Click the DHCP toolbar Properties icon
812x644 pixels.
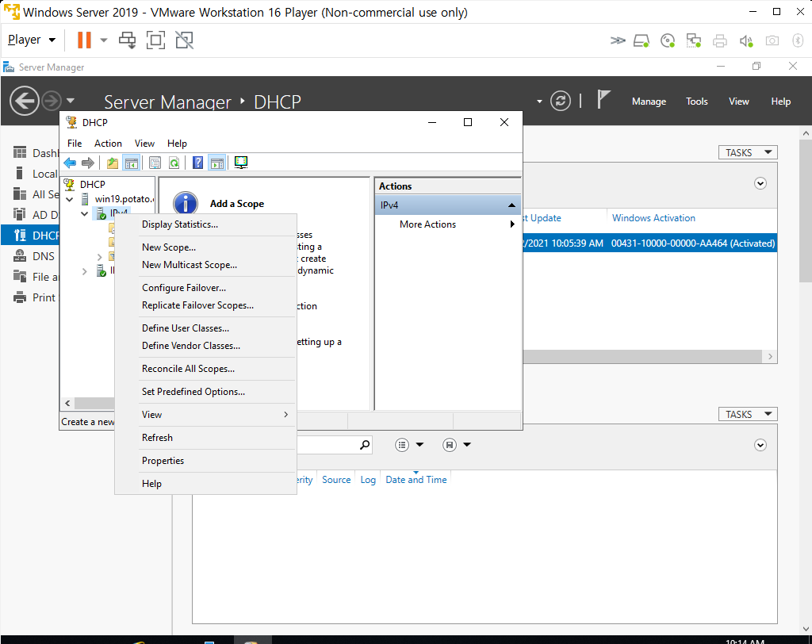(155, 163)
